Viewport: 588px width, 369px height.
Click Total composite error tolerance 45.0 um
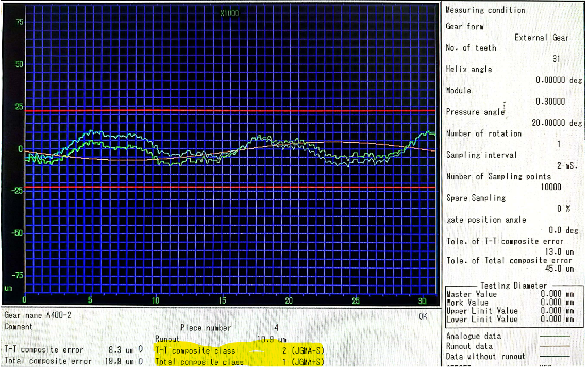559,269
